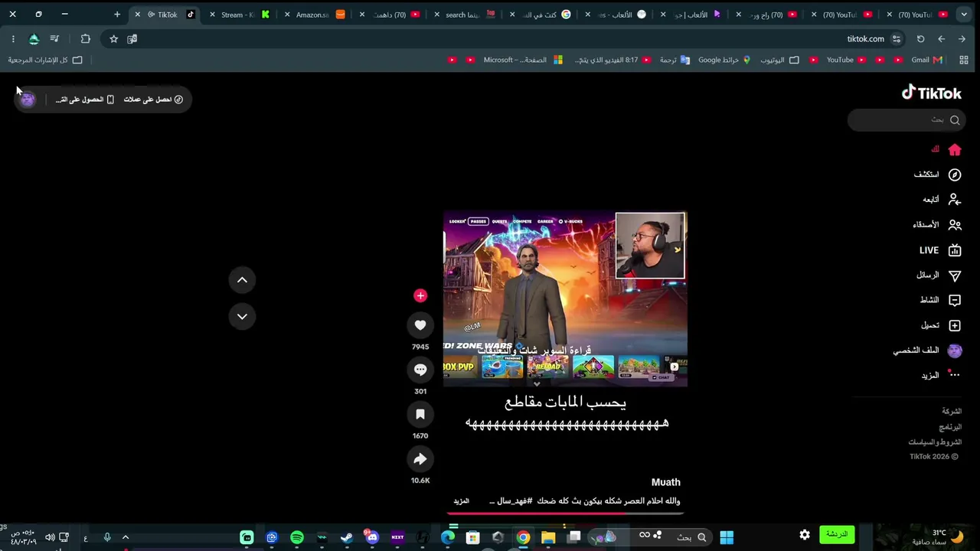Open the Following icon in TikTok sidebar
Image resolution: width=980 pixels, height=551 pixels.
click(955, 200)
